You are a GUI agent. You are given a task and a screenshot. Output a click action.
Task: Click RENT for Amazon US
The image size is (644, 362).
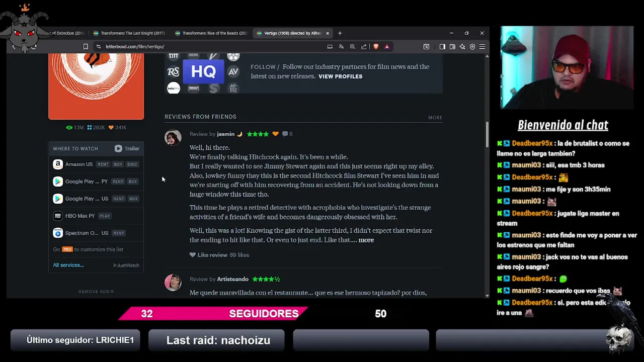pyautogui.click(x=103, y=164)
